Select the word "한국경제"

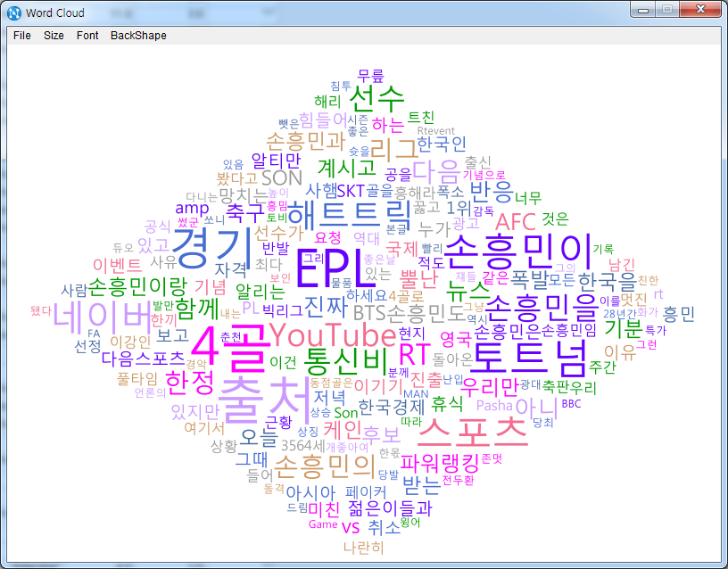click(x=392, y=407)
